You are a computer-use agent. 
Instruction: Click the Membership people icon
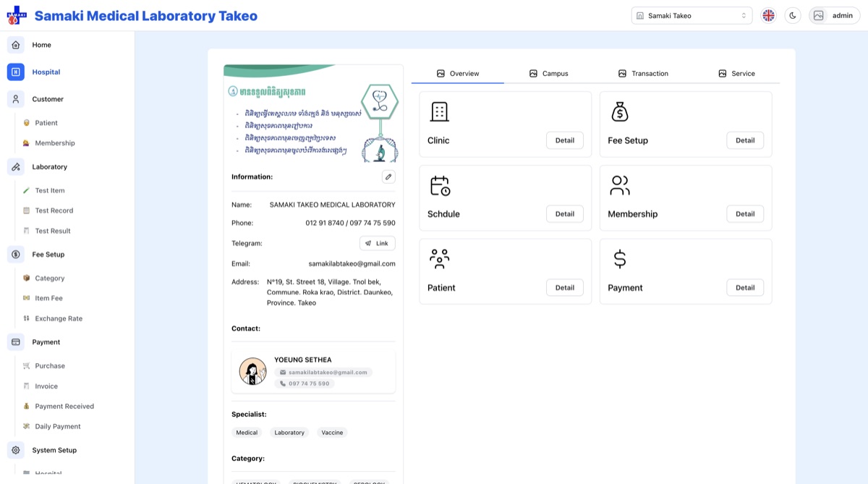tap(620, 185)
